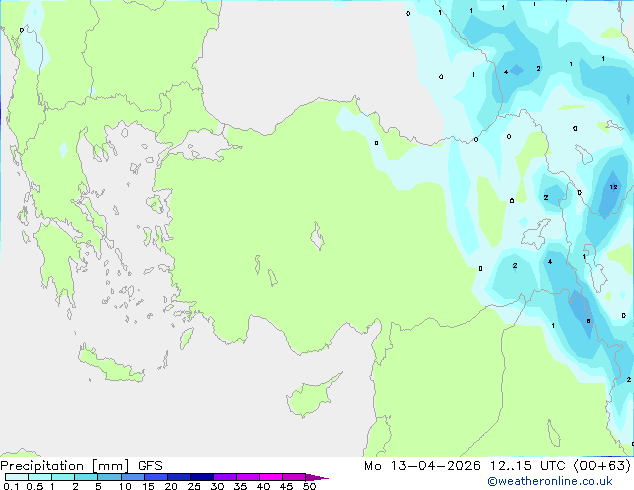634x490 pixels.
Task: Click the "Mo 13-04-2026 12..15 UTC (00+63)" timestamp
Action: coord(497,466)
